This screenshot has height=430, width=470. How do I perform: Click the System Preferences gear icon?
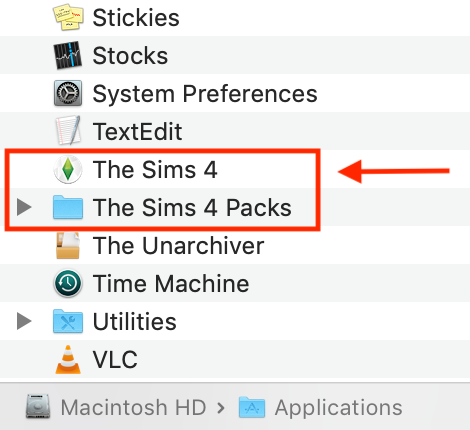tap(68, 93)
